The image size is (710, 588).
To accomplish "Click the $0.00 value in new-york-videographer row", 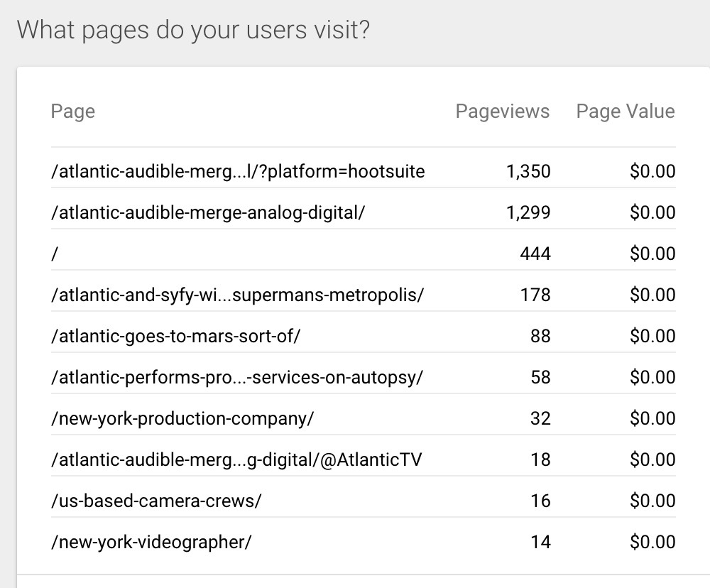I will coord(652,542).
